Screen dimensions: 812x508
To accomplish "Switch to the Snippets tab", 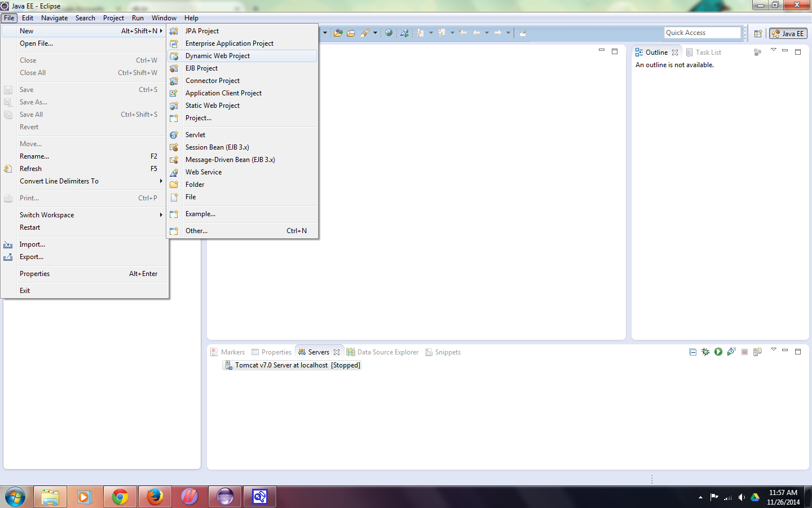I will click(443, 352).
